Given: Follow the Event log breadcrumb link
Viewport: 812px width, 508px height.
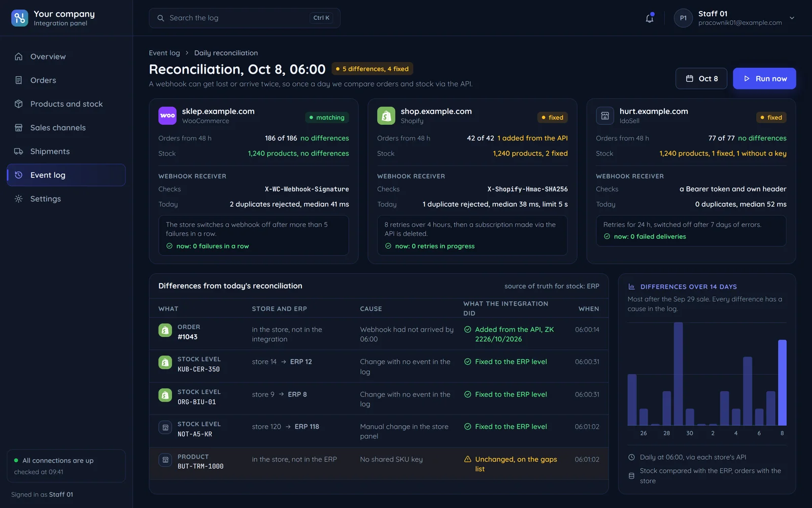Looking at the screenshot, I should click(x=164, y=53).
